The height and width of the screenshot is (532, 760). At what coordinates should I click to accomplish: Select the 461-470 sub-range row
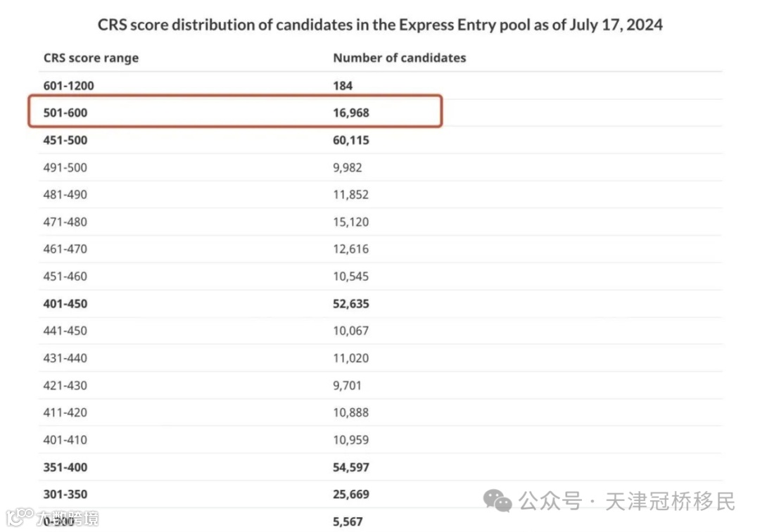coord(65,249)
